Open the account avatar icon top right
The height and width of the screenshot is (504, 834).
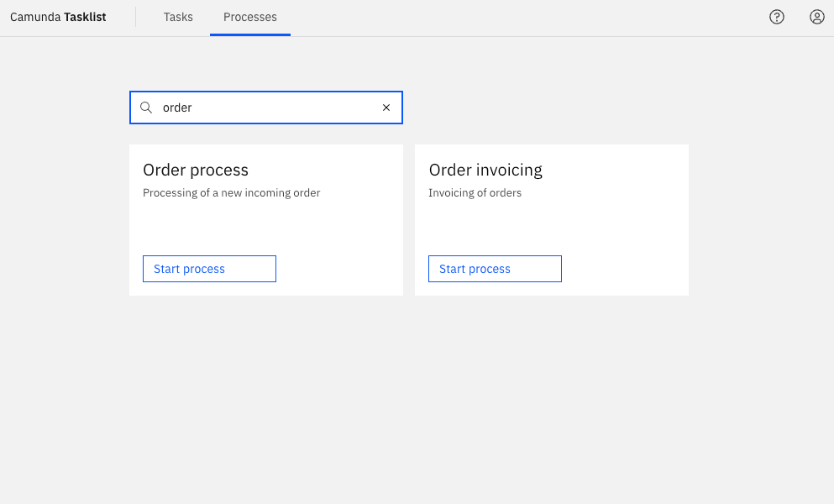coord(816,17)
